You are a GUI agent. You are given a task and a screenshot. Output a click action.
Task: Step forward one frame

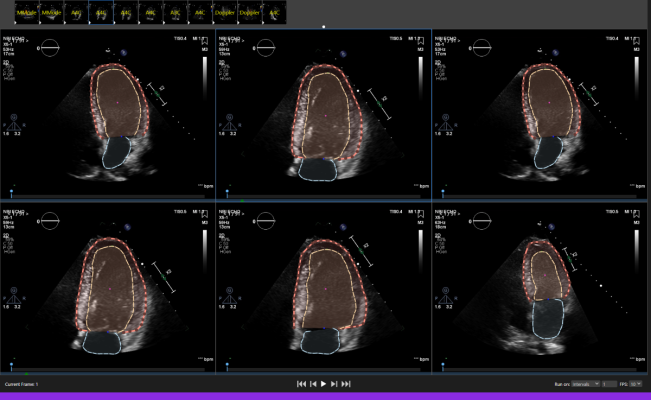coord(335,384)
